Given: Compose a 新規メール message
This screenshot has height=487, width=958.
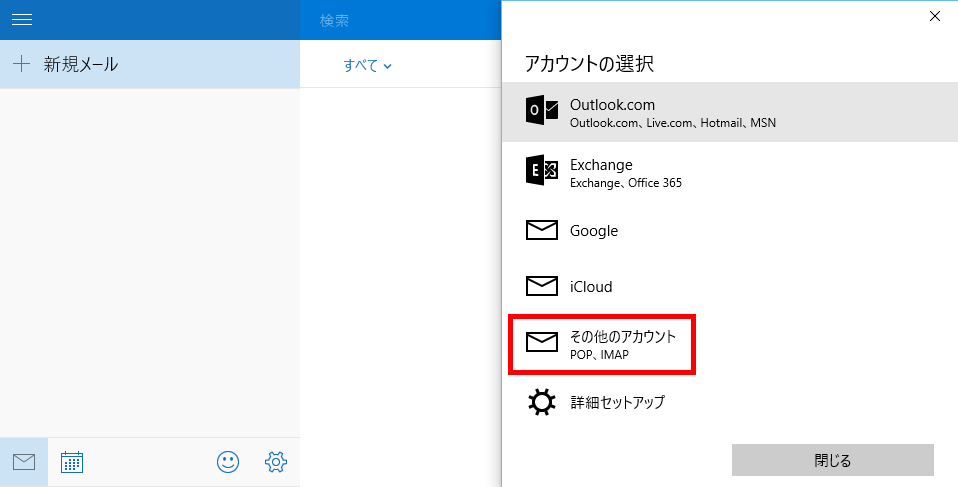Looking at the screenshot, I should click(150, 64).
